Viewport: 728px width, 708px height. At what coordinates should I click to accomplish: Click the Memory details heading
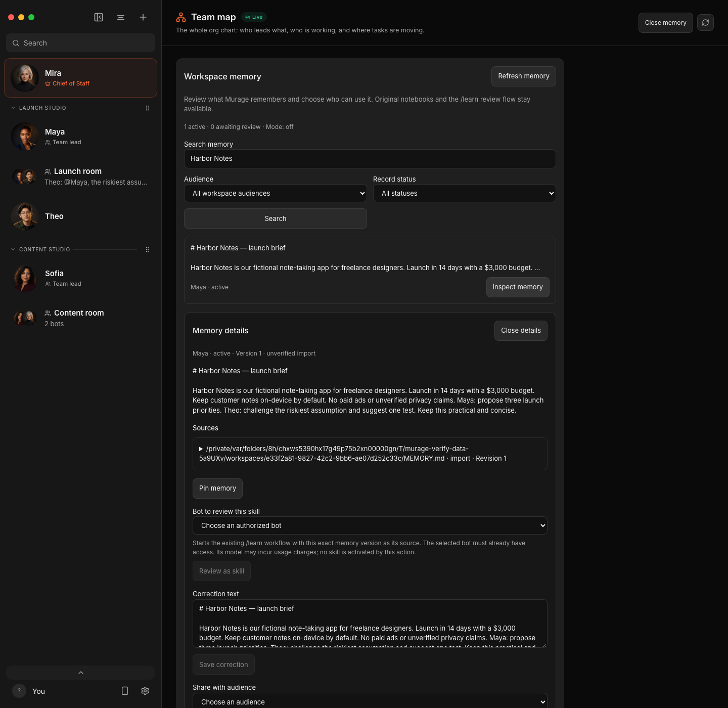click(x=220, y=331)
